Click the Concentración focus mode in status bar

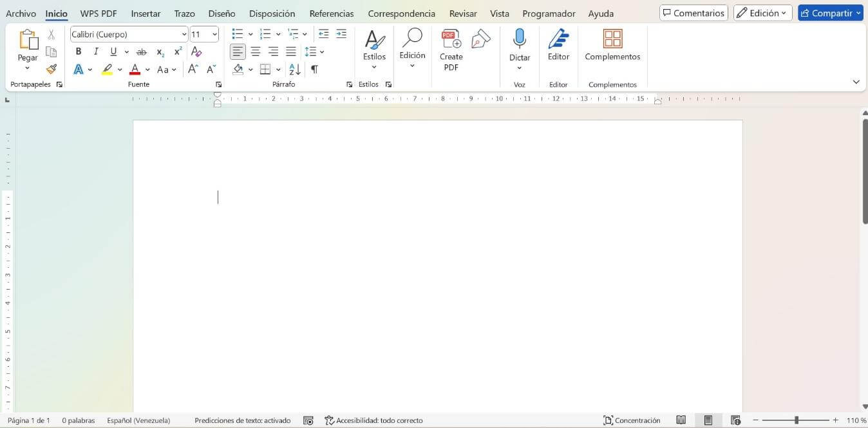(x=632, y=420)
